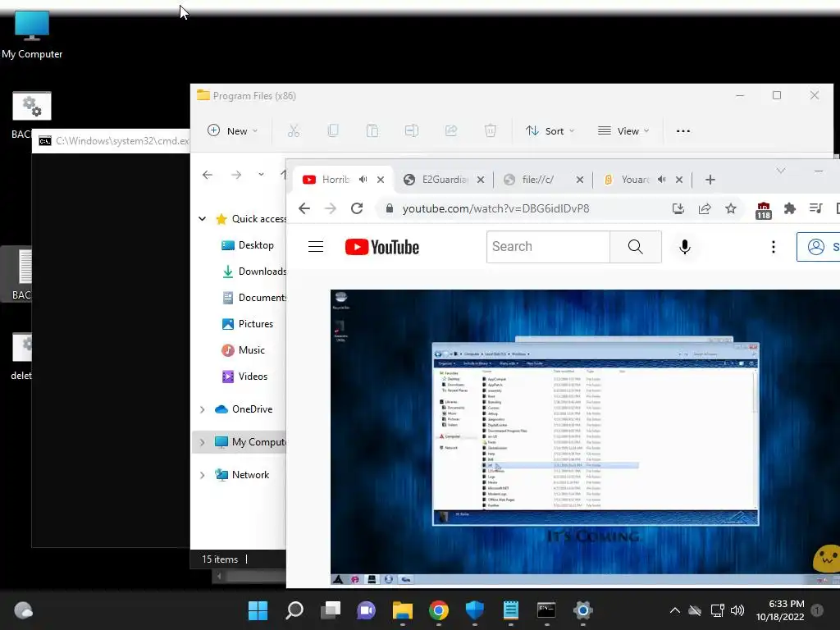840x630 pixels.
Task: Select Downloads in navigation pane
Action: click(254, 271)
